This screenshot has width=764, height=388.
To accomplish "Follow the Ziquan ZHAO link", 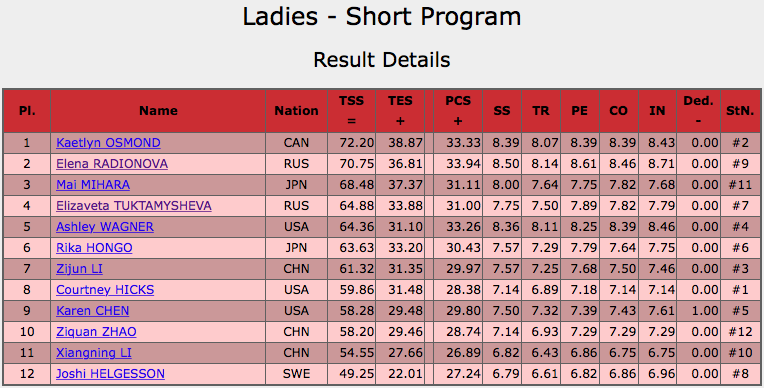I will coord(96,331).
